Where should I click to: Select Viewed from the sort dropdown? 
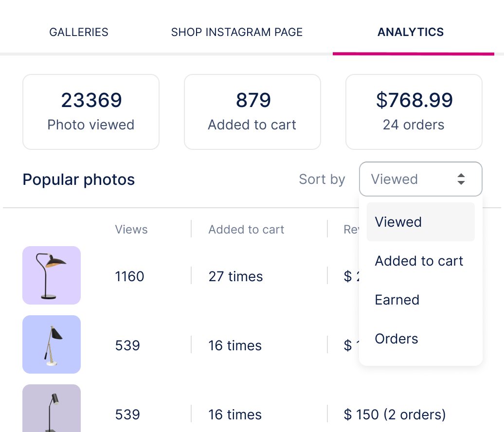[398, 222]
